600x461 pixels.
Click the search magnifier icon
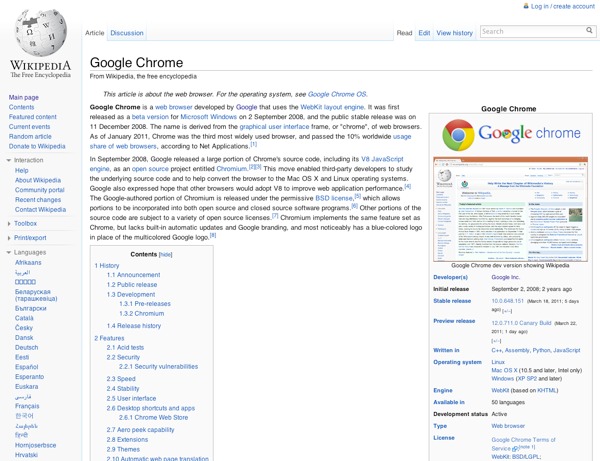(589, 30)
